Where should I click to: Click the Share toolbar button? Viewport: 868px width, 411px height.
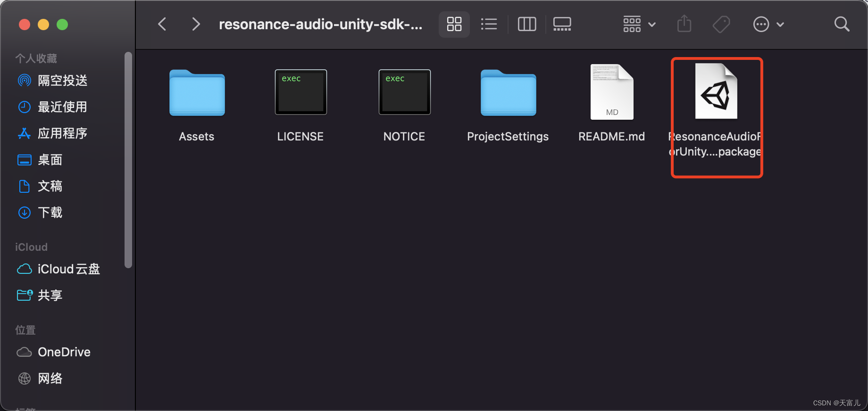684,24
